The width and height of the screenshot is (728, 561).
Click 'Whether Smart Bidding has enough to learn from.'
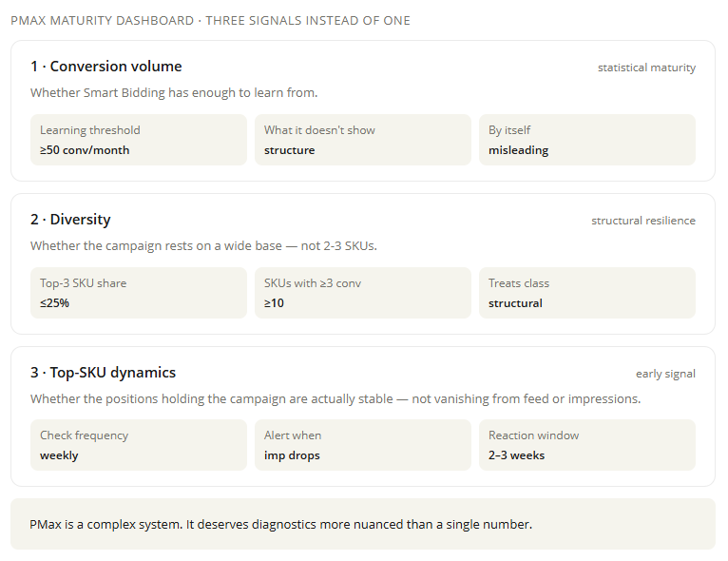point(174,93)
